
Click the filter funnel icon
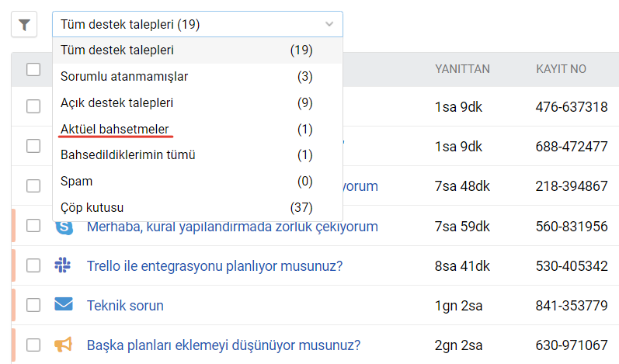click(x=24, y=25)
